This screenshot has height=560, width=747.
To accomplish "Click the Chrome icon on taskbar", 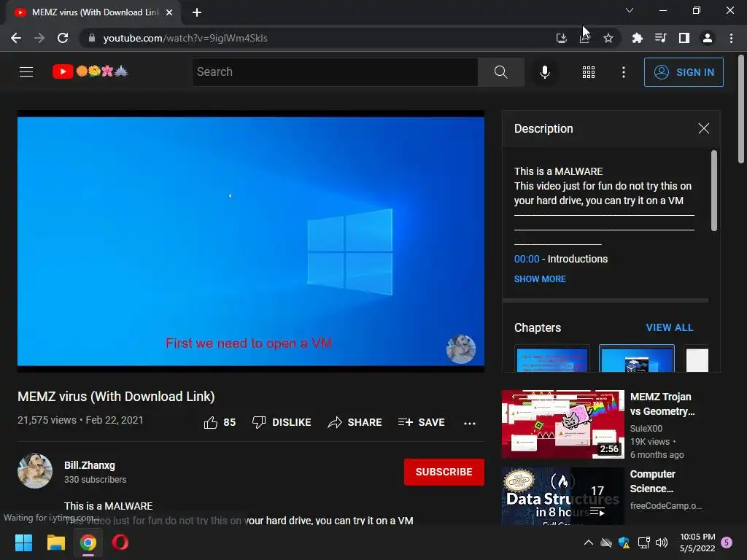I will (x=88, y=542).
